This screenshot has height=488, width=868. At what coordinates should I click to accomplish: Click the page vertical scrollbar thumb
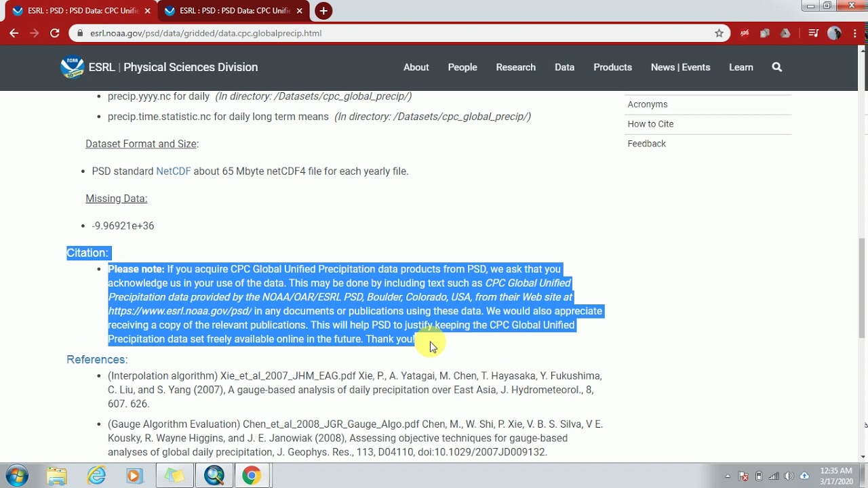pyautogui.click(x=863, y=287)
